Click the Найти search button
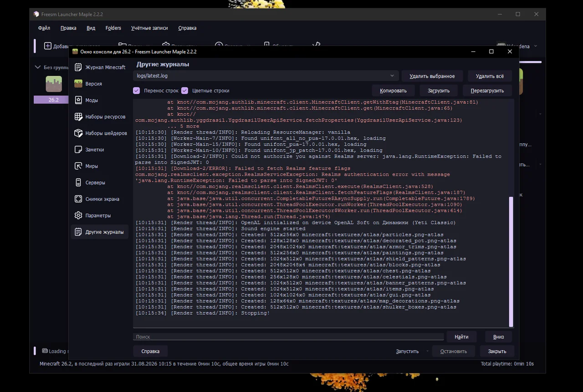The height and width of the screenshot is (392, 583). coord(461,337)
